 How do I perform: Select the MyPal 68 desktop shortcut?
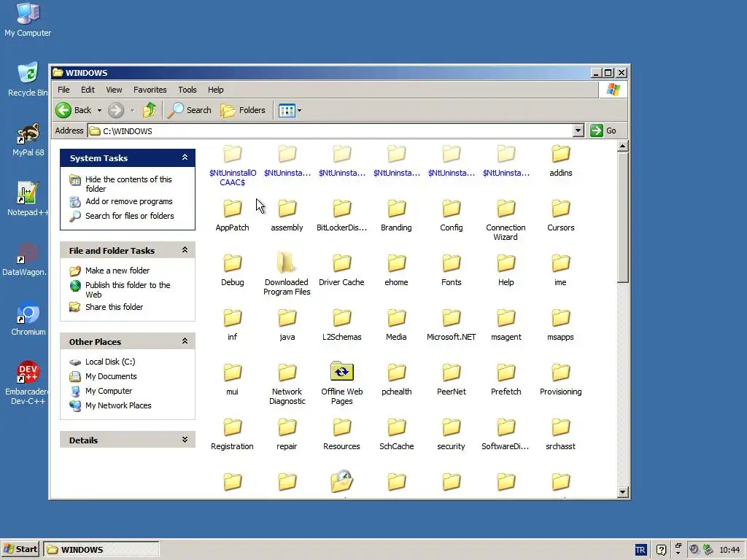coord(28,139)
